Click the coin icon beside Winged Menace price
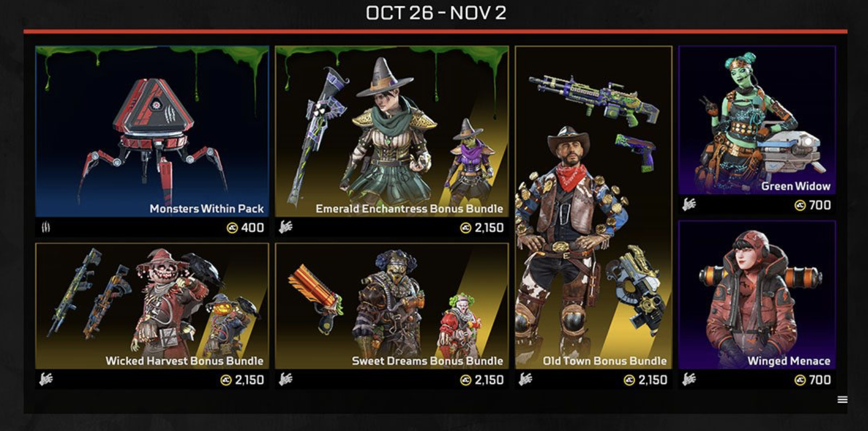Viewport: 868px width, 431px height. click(x=800, y=380)
